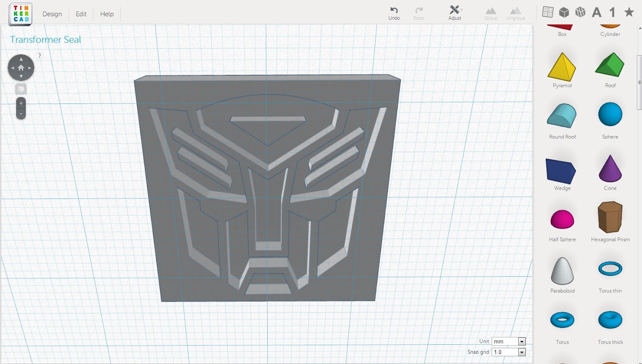The height and width of the screenshot is (364, 642).
Task: Toggle the fit view button
Action: [x=21, y=89]
